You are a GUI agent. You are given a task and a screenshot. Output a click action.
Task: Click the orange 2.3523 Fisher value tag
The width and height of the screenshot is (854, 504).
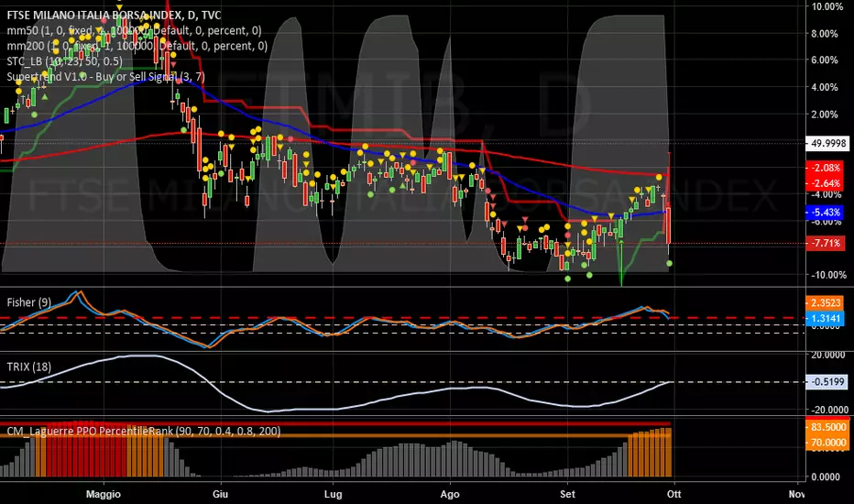click(x=825, y=303)
